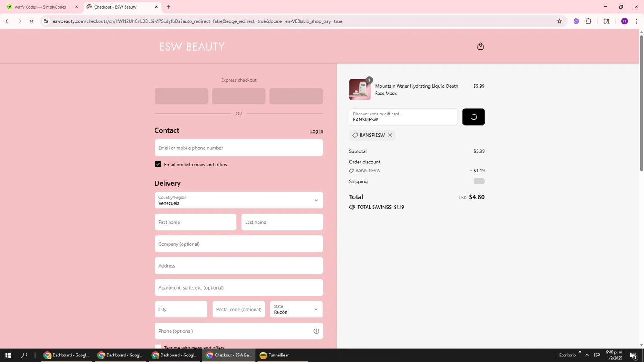Open Windows taskbar search
This screenshot has height=362, width=644.
(x=24, y=355)
